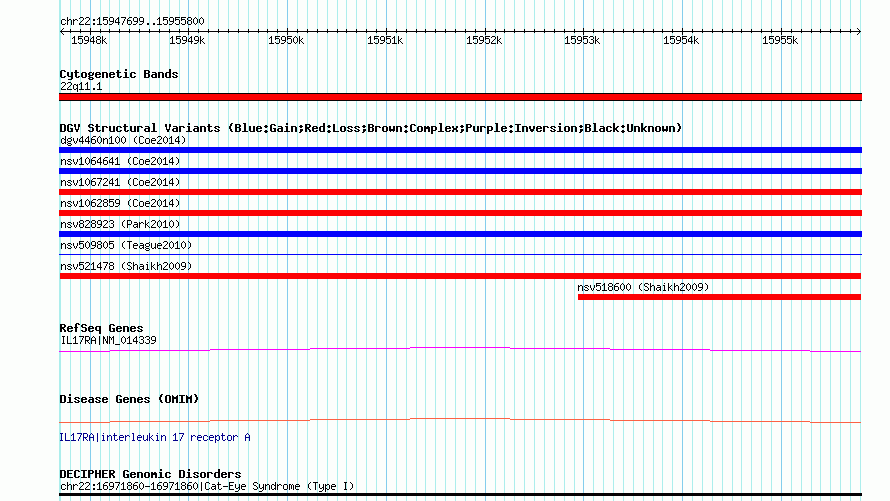890x501 pixels.
Task: Select the red 22q11.1 cytogenetic band bar
Action: click(460, 97)
